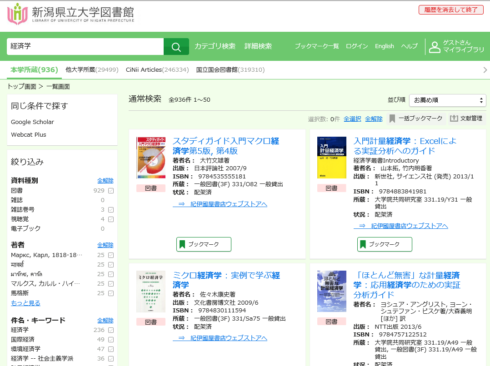Check the 馬格斯 author checkbox
The image size is (490, 366).
click(x=111, y=293)
